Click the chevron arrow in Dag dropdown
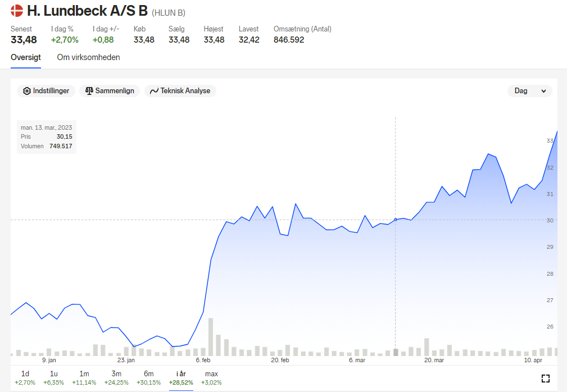567x392 pixels. coord(543,91)
